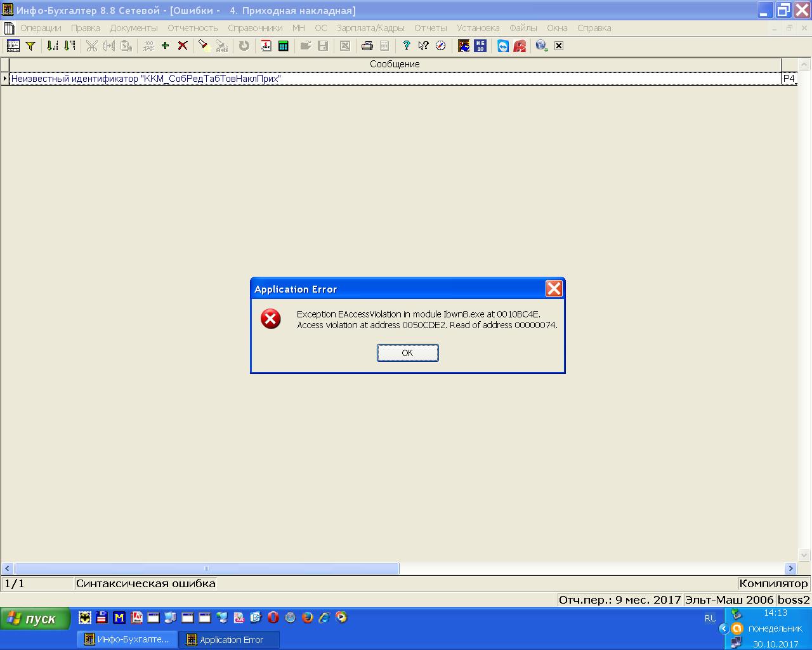
Task: Switch to Инфо-Бухгалтер taskbar button
Action: [127, 639]
